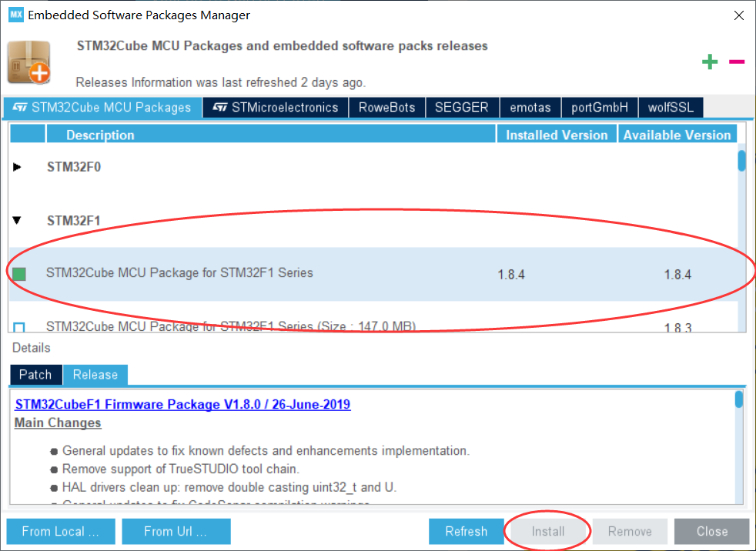Click the MX logo in the title bar
Viewport: 756px width, 551px height.
(x=15, y=15)
